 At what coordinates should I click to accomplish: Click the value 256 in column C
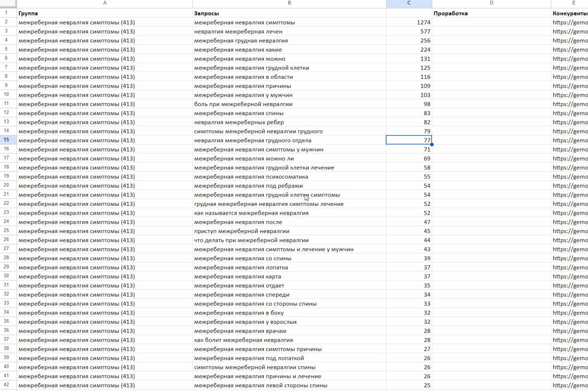pyautogui.click(x=409, y=41)
